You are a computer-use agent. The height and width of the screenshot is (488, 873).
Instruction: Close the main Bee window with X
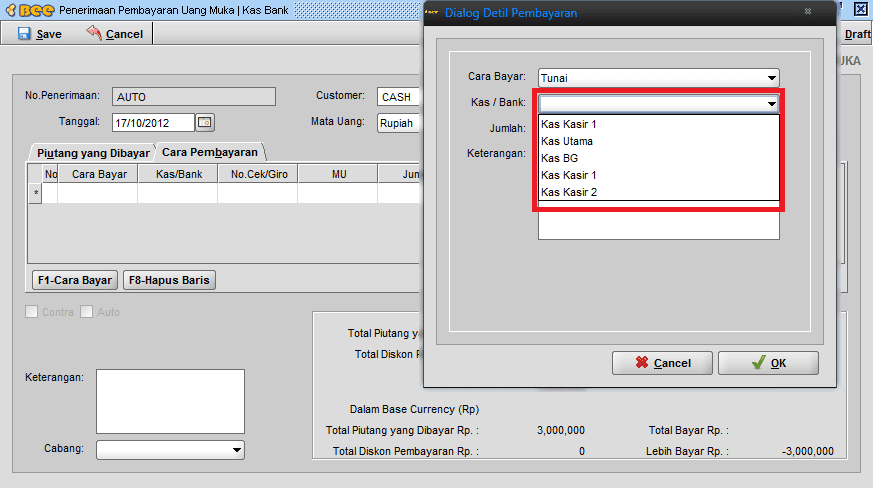861,9
